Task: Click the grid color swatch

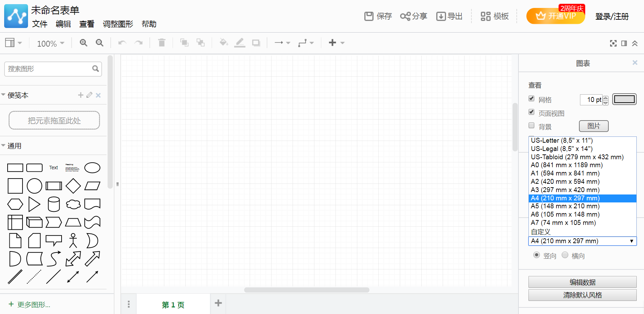Action: click(624, 99)
